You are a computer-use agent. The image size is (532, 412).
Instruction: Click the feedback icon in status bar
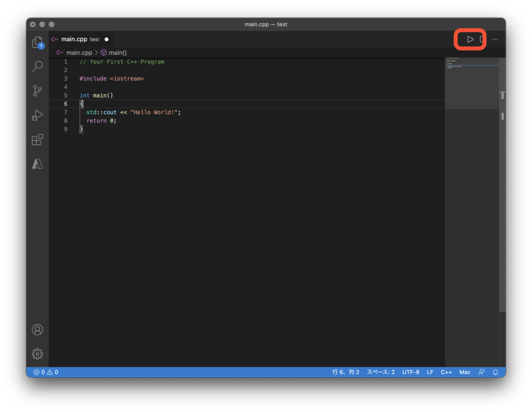(482, 372)
